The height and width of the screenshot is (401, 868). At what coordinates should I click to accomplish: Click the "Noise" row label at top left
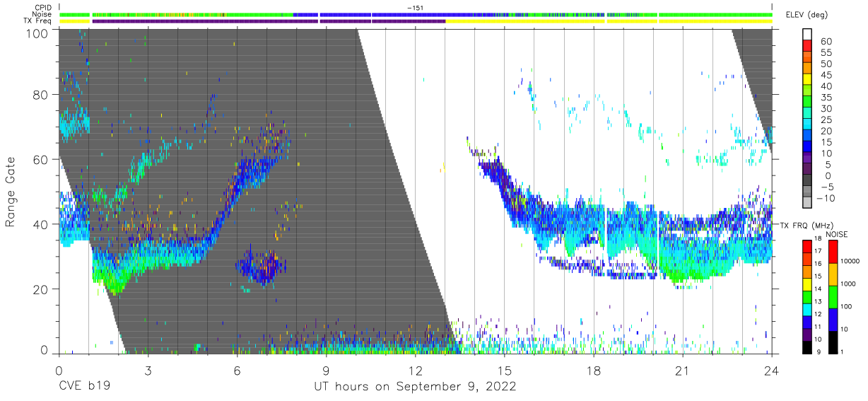[x=43, y=14]
